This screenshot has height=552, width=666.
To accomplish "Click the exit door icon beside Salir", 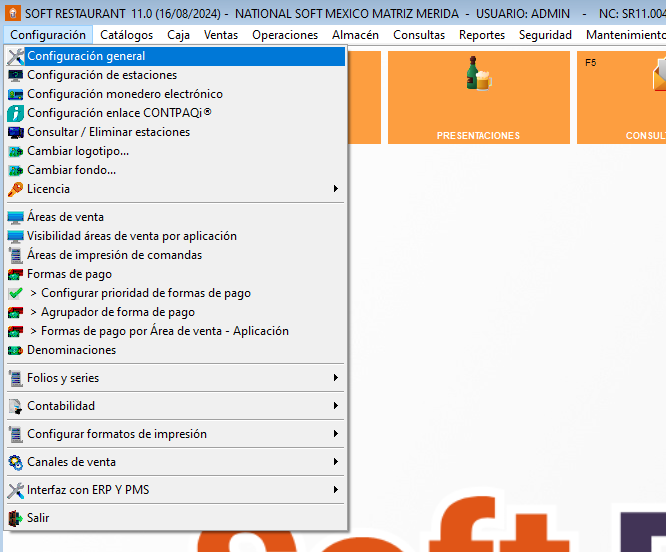I will pos(16,518).
